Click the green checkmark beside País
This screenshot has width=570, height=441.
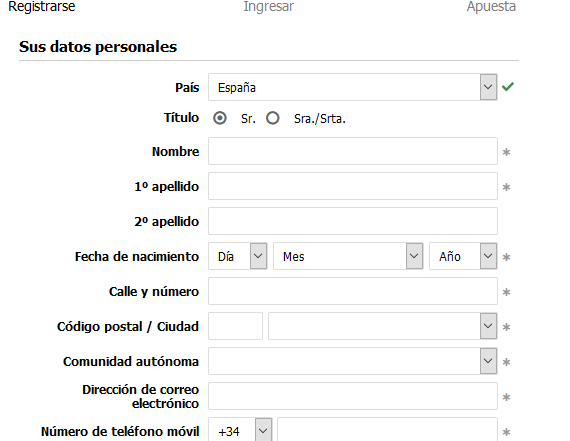507,87
